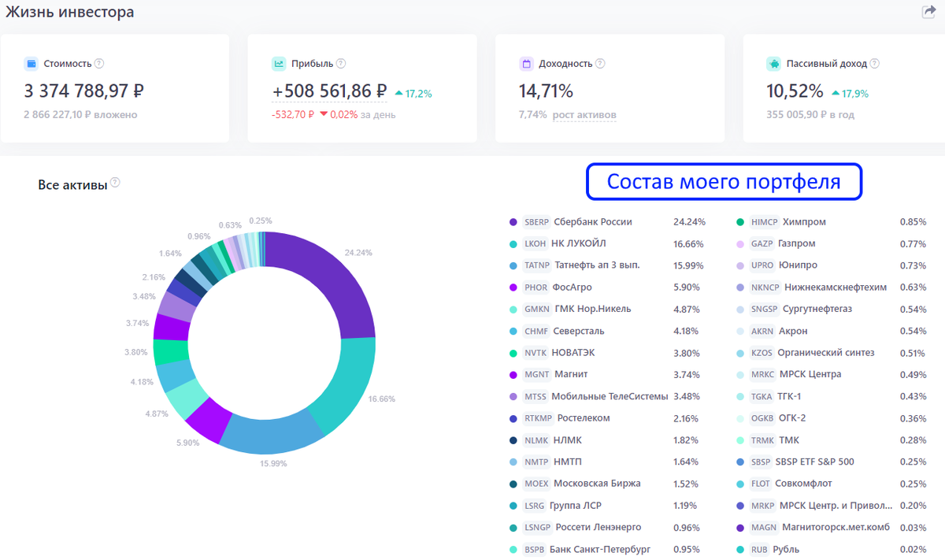Image resolution: width=945 pixels, height=560 pixels.
Task: Open the help icon beside Все активы
Action: point(115,182)
